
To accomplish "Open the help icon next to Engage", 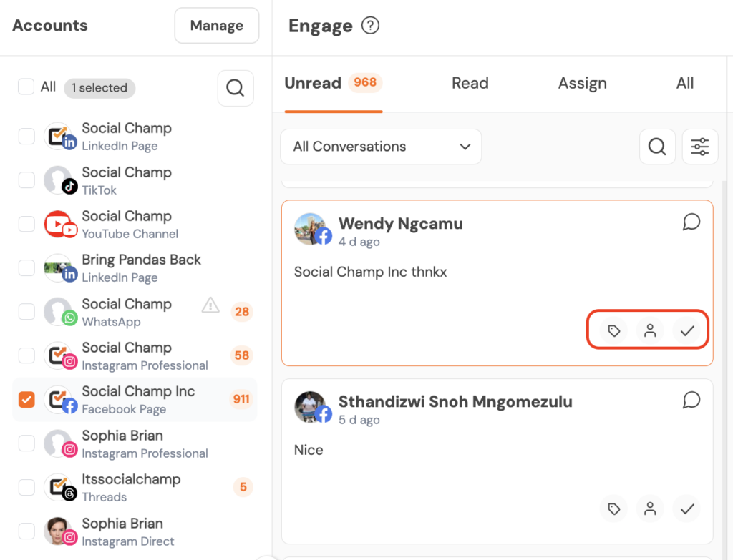I will [x=370, y=26].
